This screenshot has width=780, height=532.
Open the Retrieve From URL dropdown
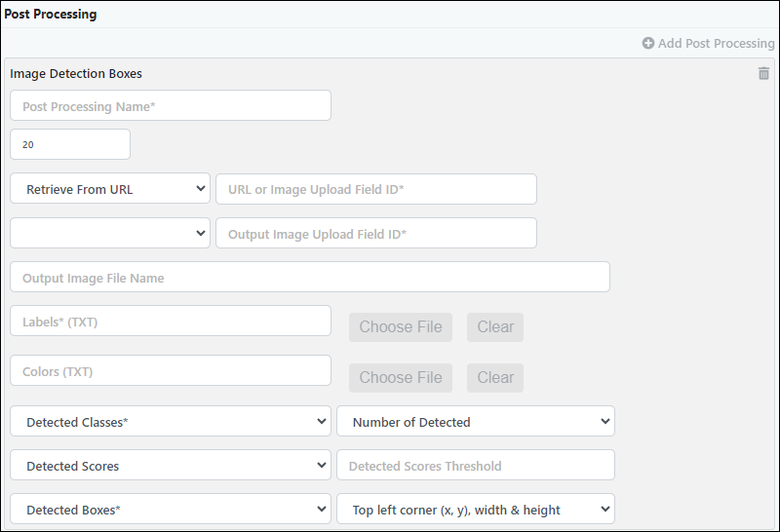110,188
